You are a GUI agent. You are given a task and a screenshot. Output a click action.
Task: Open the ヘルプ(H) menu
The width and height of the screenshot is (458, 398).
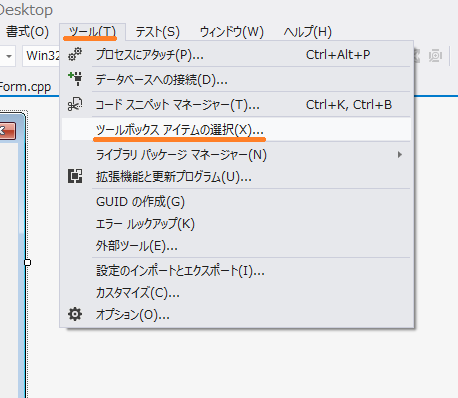coord(307,32)
